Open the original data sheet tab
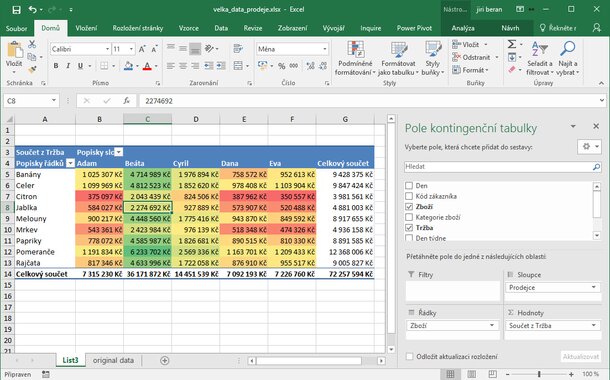The width and height of the screenshot is (610, 380). tap(113, 361)
